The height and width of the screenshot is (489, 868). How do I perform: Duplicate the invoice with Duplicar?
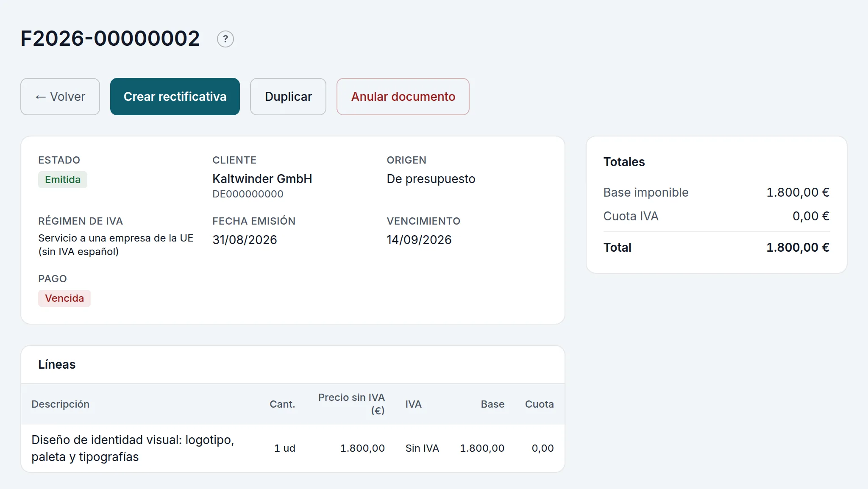[288, 97]
